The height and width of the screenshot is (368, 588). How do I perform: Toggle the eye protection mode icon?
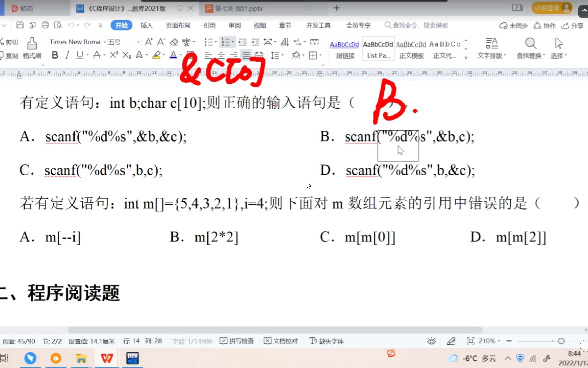pos(431,341)
